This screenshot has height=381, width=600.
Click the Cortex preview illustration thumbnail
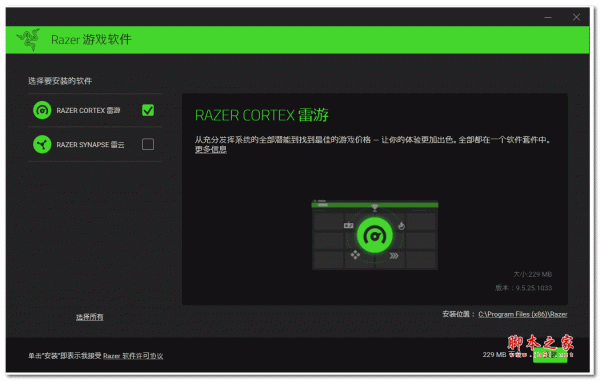[x=375, y=234]
